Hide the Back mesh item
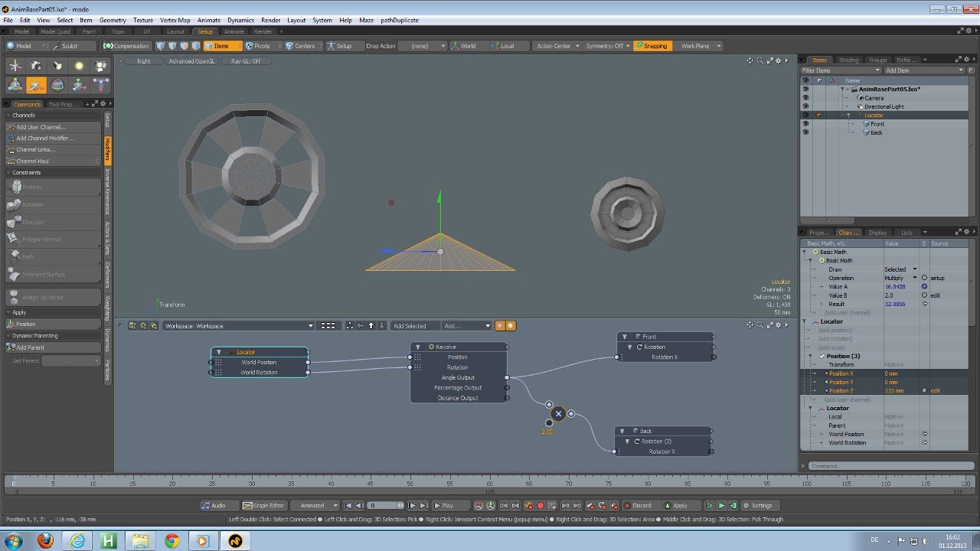This screenshot has width=980, height=551. coord(805,132)
